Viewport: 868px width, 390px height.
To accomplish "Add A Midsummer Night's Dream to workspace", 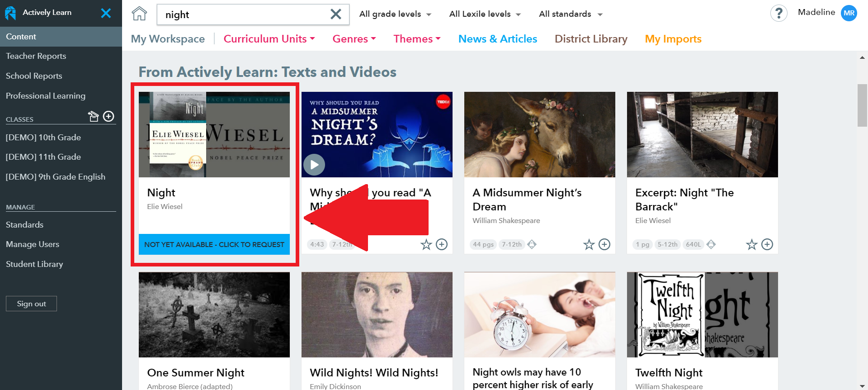I will tap(604, 245).
